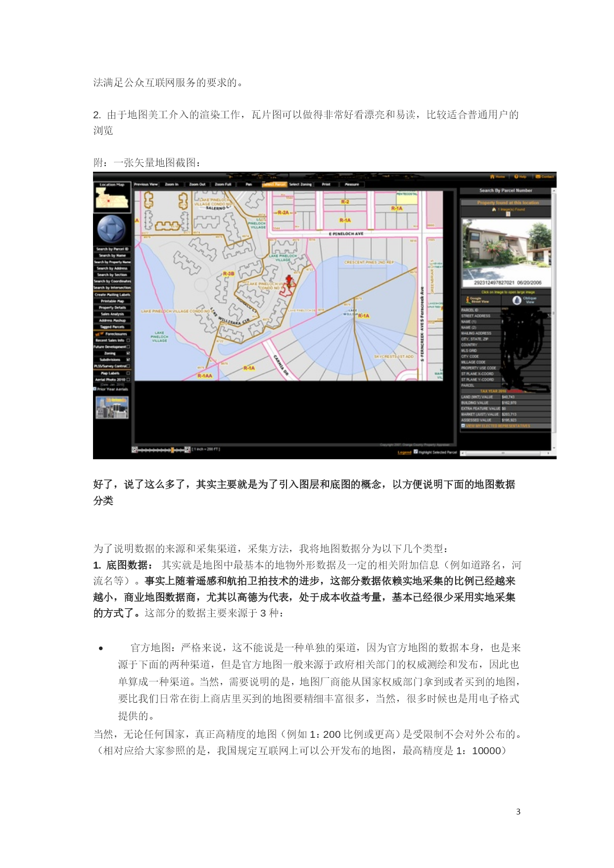This screenshot has width=614, height=868.
Task: Expand Prior Year Aerials section
Action: pyautogui.click(x=95, y=389)
